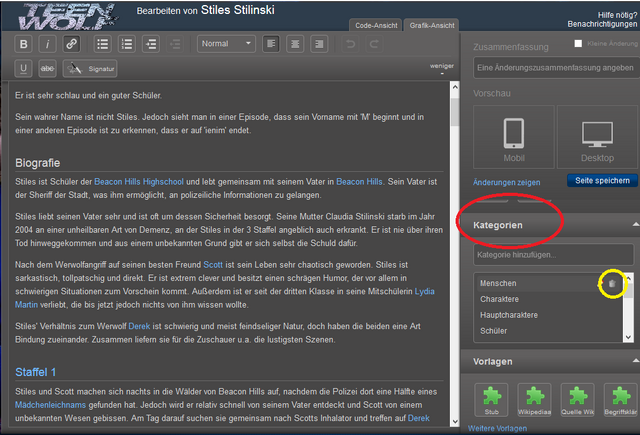Click category list scroll down arrow
Screen dimensions: 640x435
pyautogui.click(x=629, y=337)
